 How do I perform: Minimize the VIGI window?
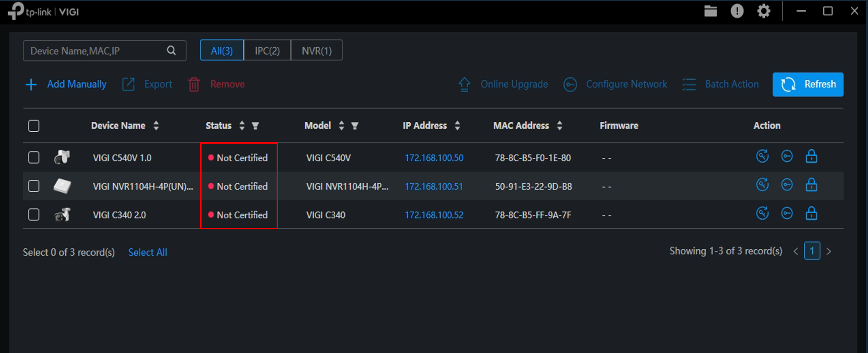point(801,11)
